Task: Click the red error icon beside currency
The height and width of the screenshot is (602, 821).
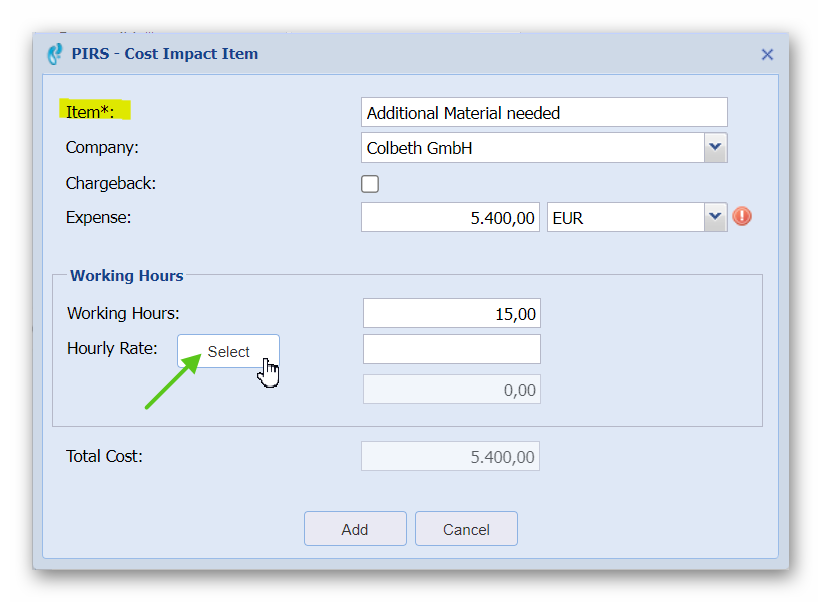Action: pyautogui.click(x=742, y=216)
